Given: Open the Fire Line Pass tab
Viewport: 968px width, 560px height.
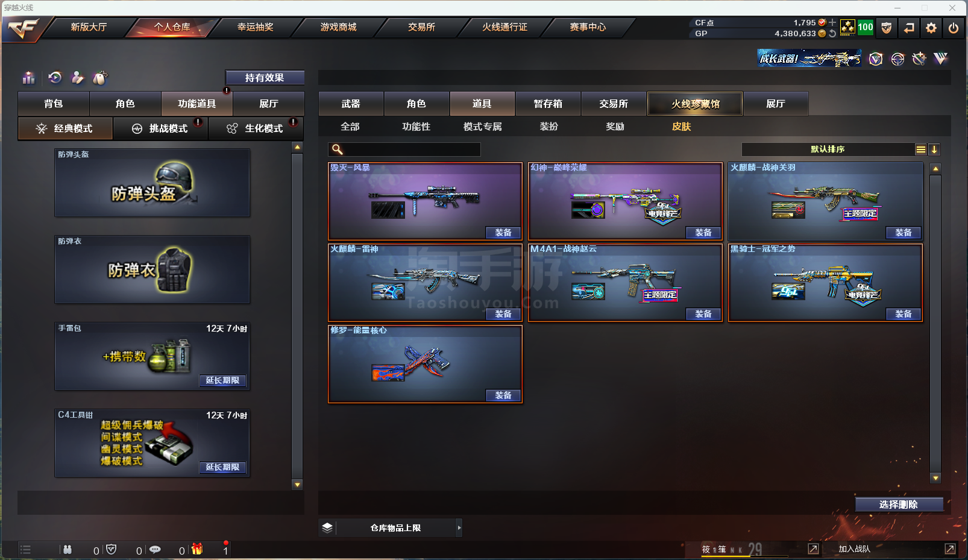Looking at the screenshot, I should (504, 27).
